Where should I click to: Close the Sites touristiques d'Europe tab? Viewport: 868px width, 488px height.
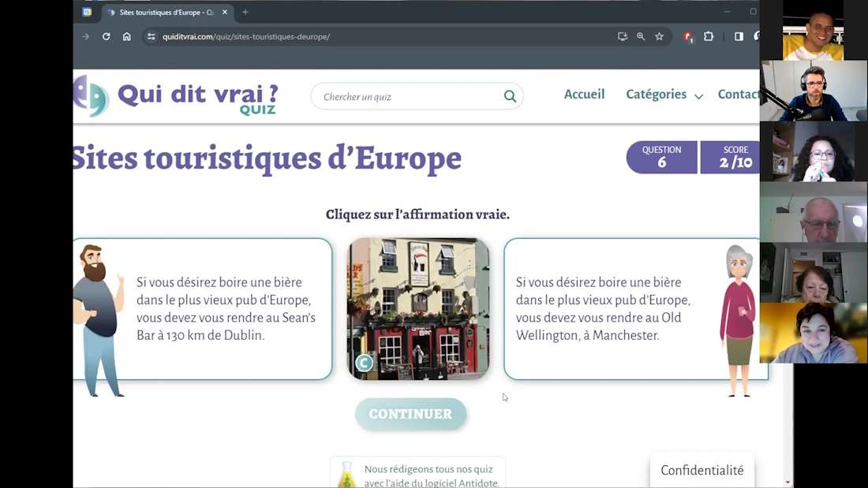tap(225, 12)
